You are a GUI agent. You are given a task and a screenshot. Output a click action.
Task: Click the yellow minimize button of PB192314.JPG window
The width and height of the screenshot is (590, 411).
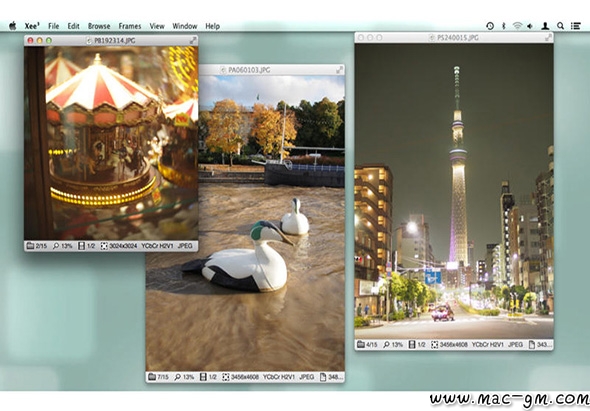40,40
